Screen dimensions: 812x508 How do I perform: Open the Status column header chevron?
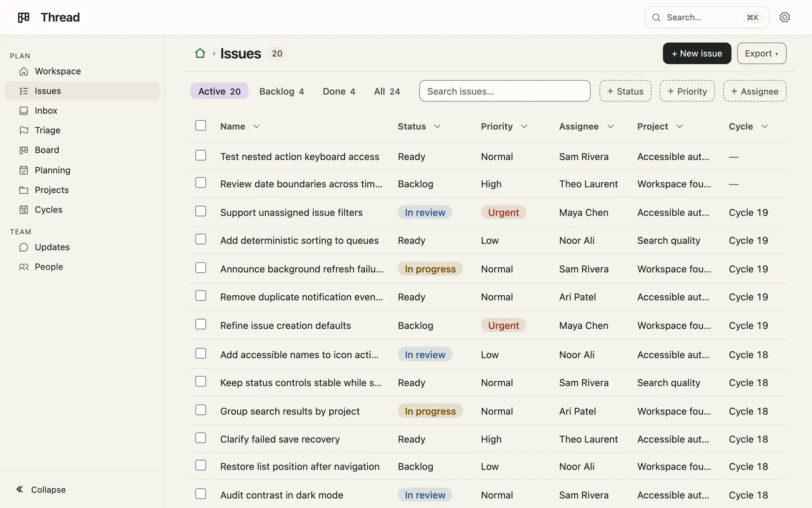(437, 126)
